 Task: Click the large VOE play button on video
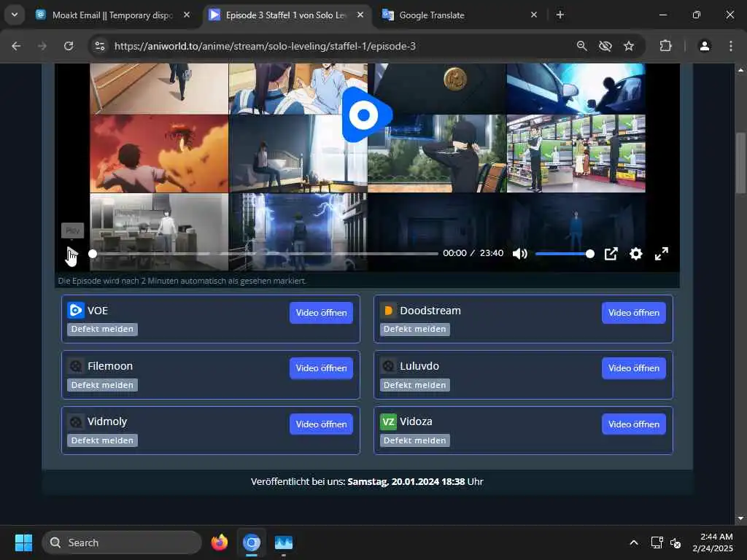point(366,114)
